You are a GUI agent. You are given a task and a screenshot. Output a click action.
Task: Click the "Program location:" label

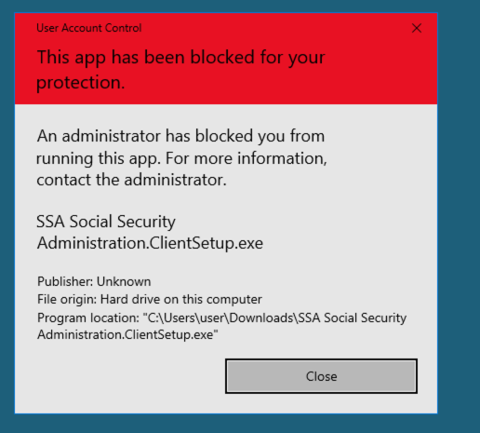tap(88, 318)
